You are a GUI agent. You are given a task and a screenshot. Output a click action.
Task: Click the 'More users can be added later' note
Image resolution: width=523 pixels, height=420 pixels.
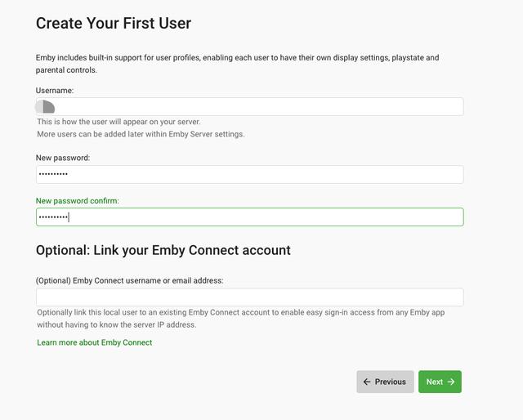[x=141, y=134]
